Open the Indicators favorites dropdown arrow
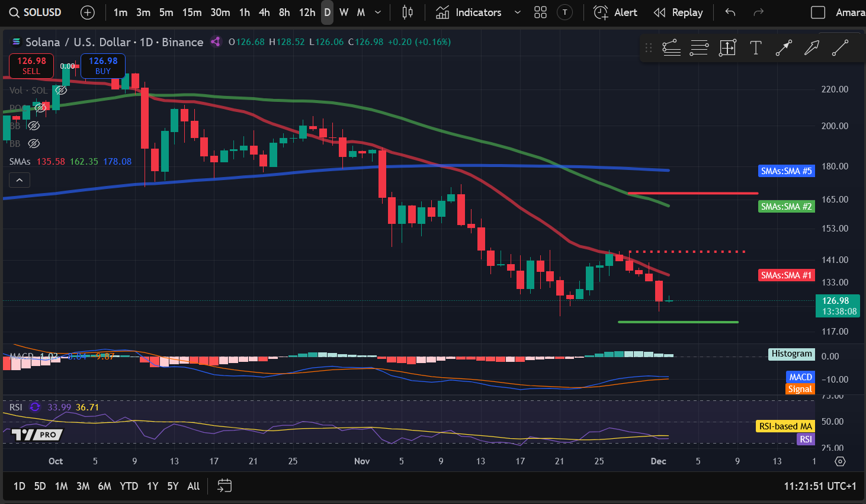866x504 pixels. (x=517, y=12)
